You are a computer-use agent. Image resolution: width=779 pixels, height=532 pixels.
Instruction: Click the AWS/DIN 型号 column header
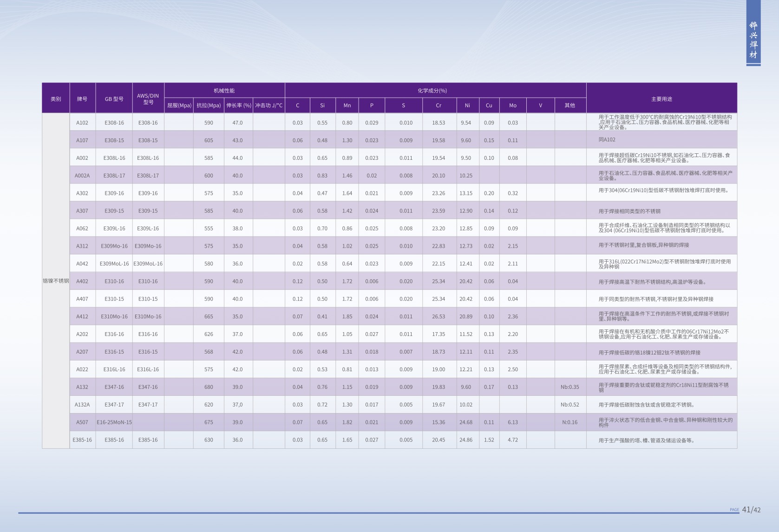click(x=148, y=99)
